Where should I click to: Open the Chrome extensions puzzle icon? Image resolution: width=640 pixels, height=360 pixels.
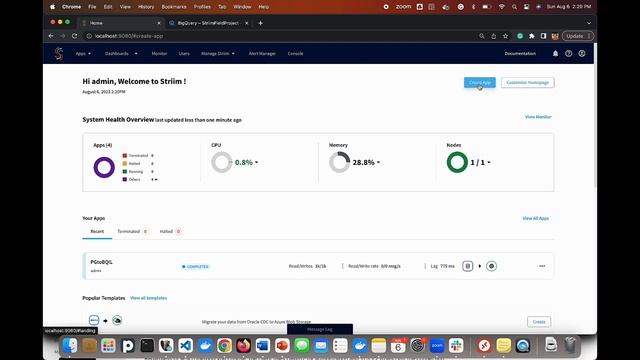(531, 36)
